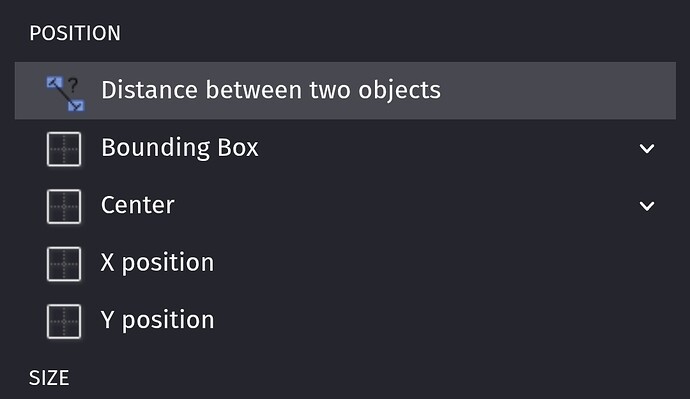The height and width of the screenshot is (399, 690).
Task: Select the X position entry text
Action: [157, 264]
